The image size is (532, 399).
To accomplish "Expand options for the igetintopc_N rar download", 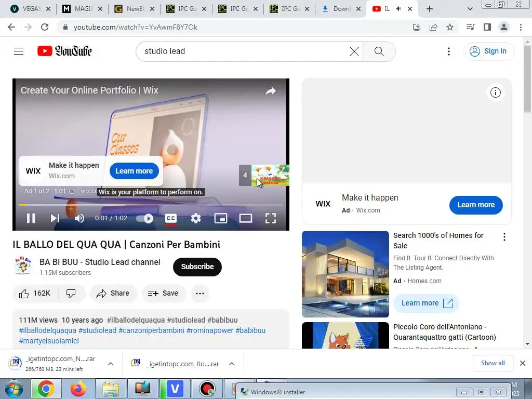I will (111, 364).
